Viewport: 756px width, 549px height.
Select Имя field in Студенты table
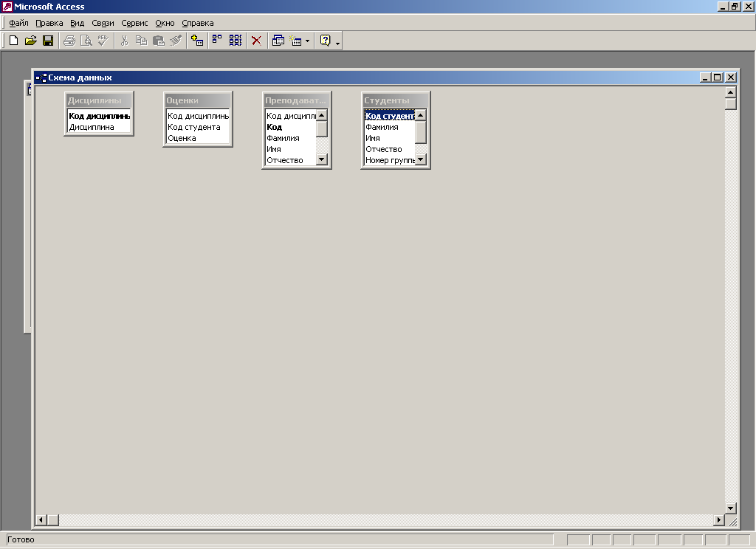390,138
